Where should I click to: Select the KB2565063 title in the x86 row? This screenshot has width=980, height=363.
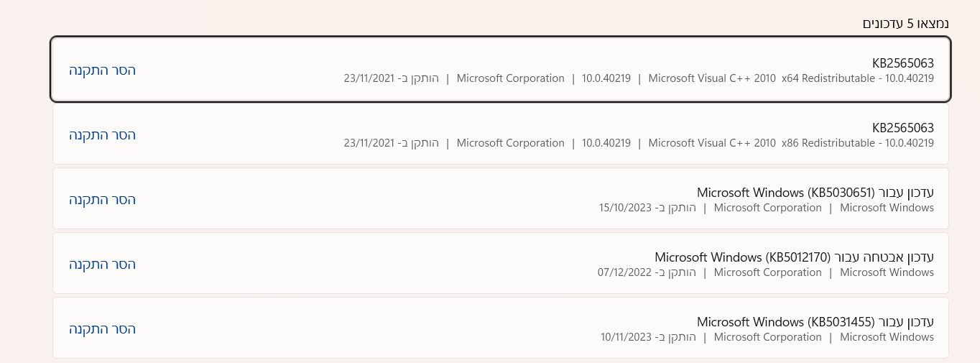902,128
